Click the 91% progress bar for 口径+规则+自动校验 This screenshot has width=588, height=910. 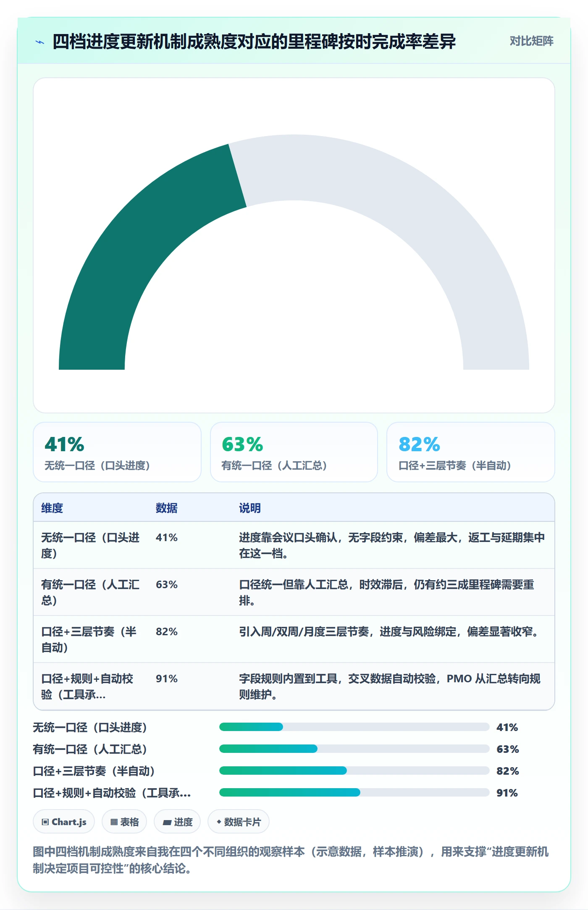pos(354,792)
